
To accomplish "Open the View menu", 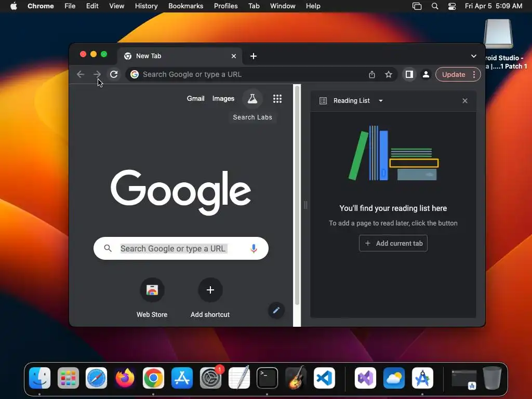I will [116, 6].
